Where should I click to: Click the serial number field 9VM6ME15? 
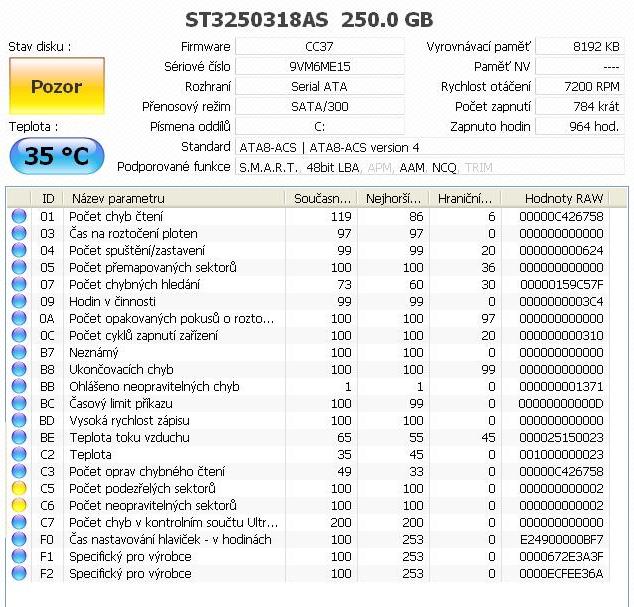coord(319,66)
